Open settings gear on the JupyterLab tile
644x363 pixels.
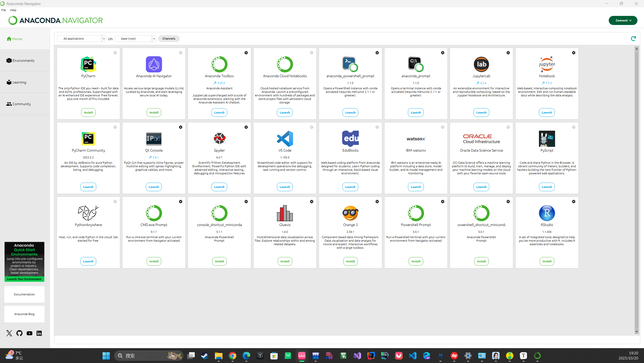[x=508, y=53]
